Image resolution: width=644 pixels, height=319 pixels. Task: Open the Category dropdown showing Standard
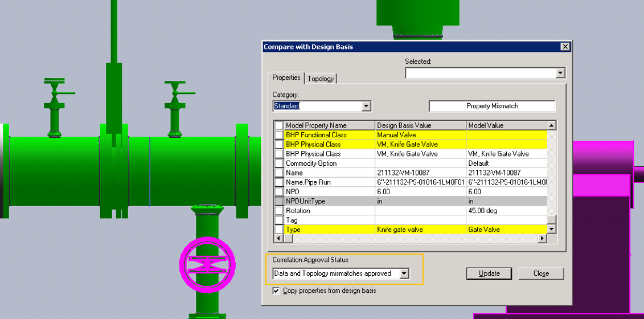[366, 106]
